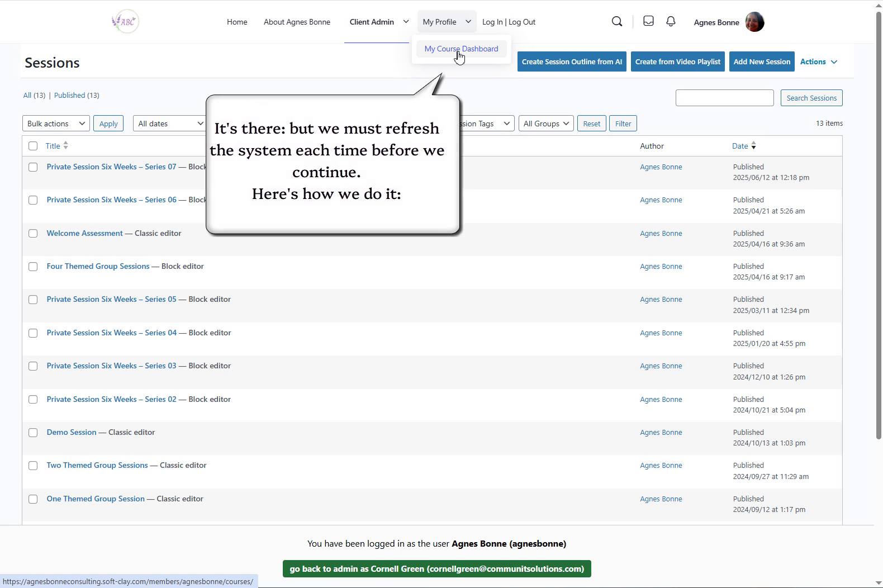883x588 pixels.
Task: Sort sessions using Date sort arrow
Action: pos(753,146)
